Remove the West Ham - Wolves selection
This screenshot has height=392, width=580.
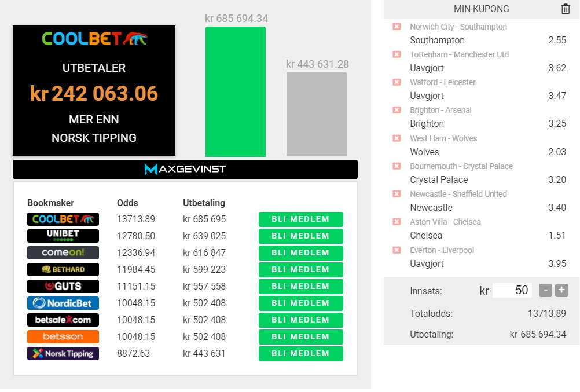(x=397, y=138)
